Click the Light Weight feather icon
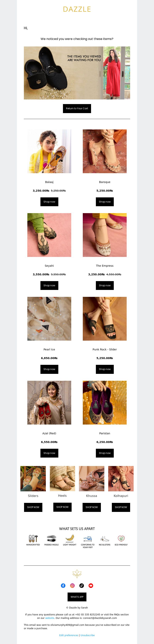The width and height of the screenshot is (154, 644). tap(69, 538)
